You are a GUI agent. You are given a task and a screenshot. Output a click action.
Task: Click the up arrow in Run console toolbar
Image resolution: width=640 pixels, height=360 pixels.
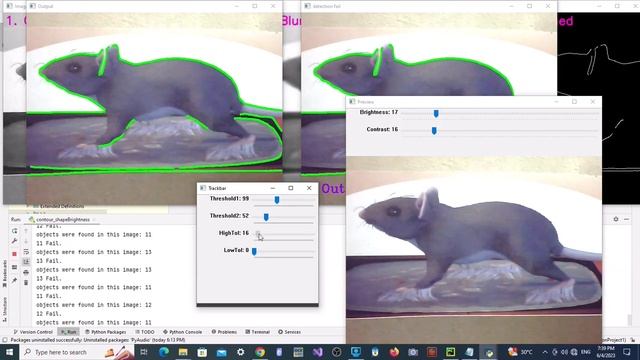[x=26, y=231]
